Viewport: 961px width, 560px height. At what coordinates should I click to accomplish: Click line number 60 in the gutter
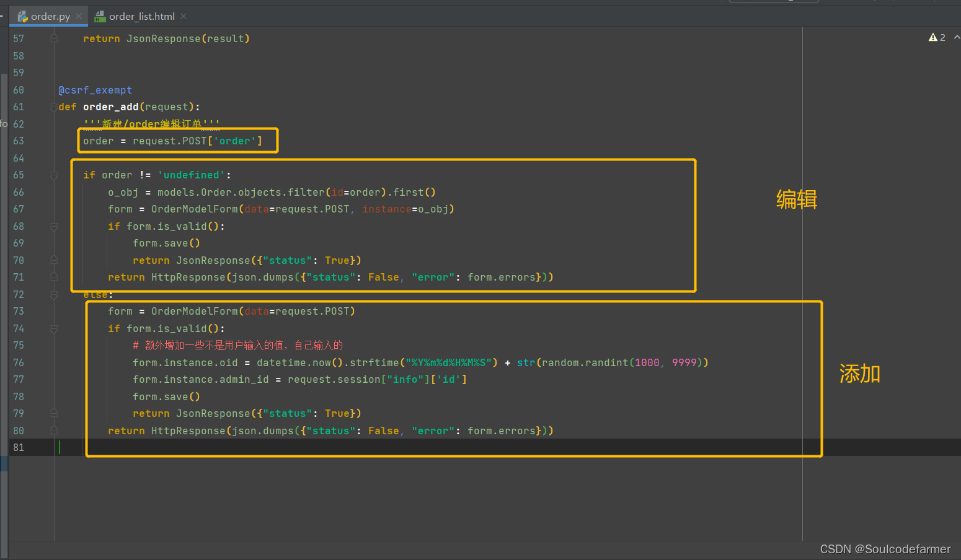tap(19, 90)
